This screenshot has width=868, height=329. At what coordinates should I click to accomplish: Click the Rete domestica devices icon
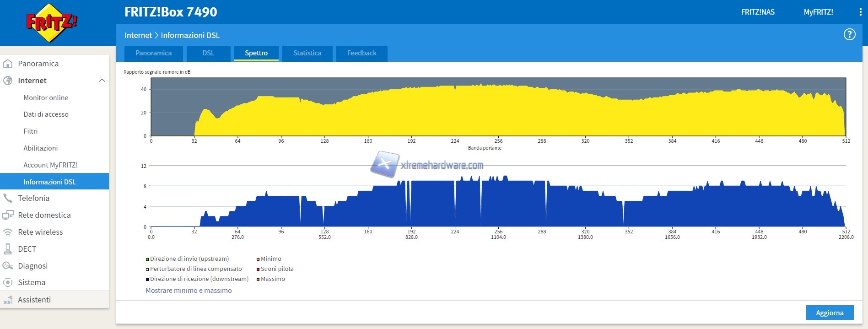pos(8,215)
